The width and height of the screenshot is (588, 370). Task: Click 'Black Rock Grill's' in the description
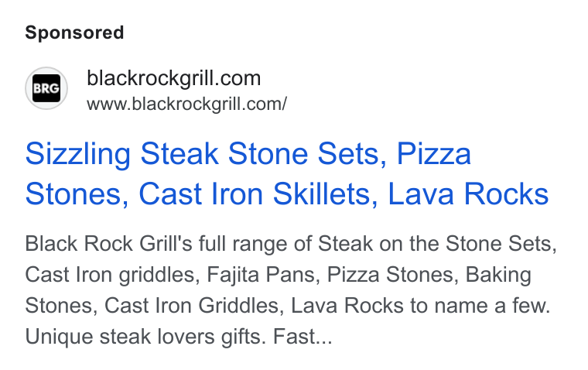tap(108, 244)
